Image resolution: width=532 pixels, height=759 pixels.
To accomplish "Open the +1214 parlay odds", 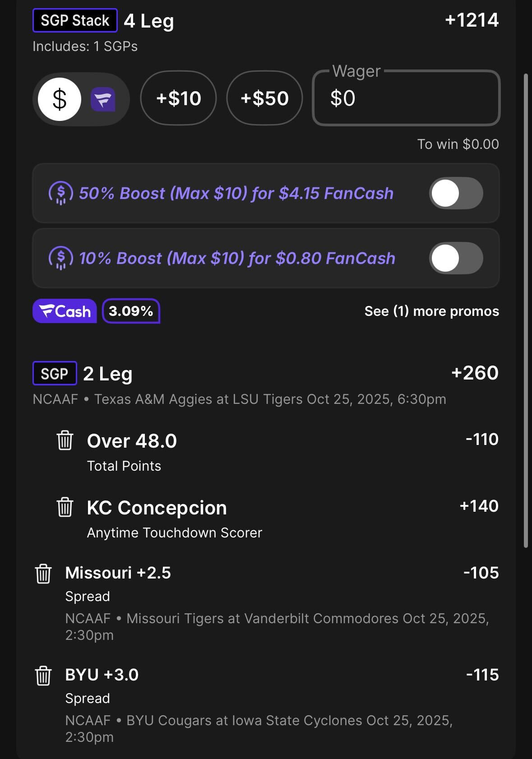I will point(472,20).
